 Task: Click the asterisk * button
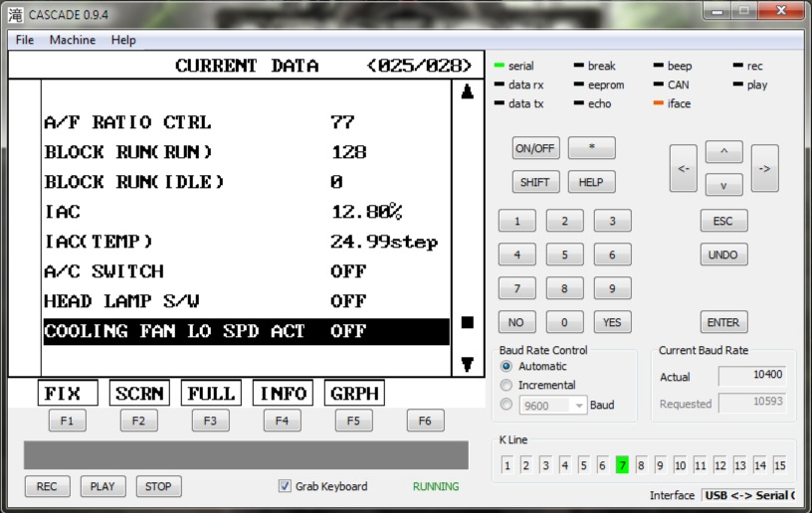click(x=591, y=148)
